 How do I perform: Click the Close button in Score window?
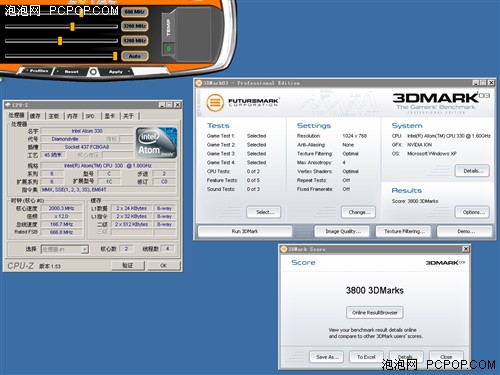(x=446, y=357)
